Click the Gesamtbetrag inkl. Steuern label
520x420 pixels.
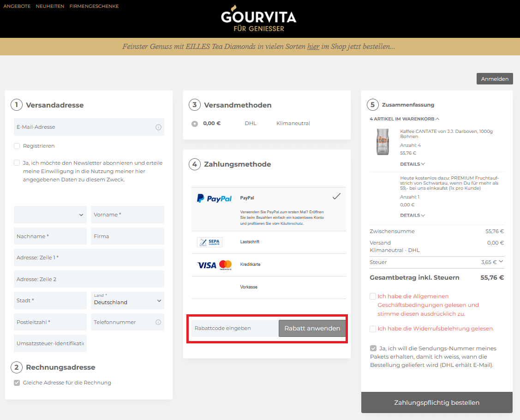coord(414,278)
